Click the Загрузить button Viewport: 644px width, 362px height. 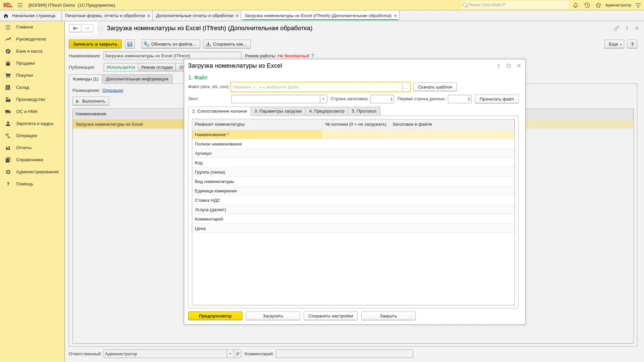273,316
